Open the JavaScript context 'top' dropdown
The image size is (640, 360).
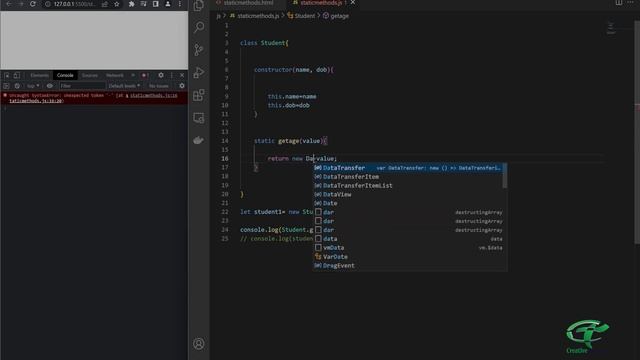[33, 86]
